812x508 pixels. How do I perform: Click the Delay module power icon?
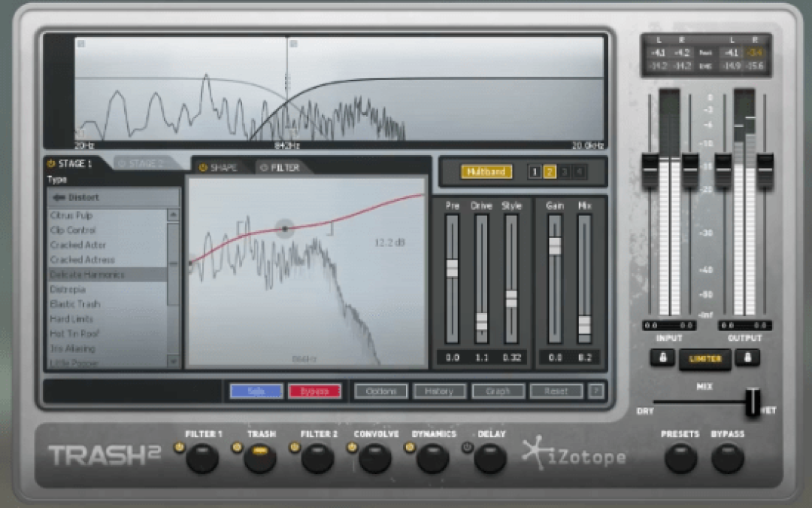click(x=467, y=447)
